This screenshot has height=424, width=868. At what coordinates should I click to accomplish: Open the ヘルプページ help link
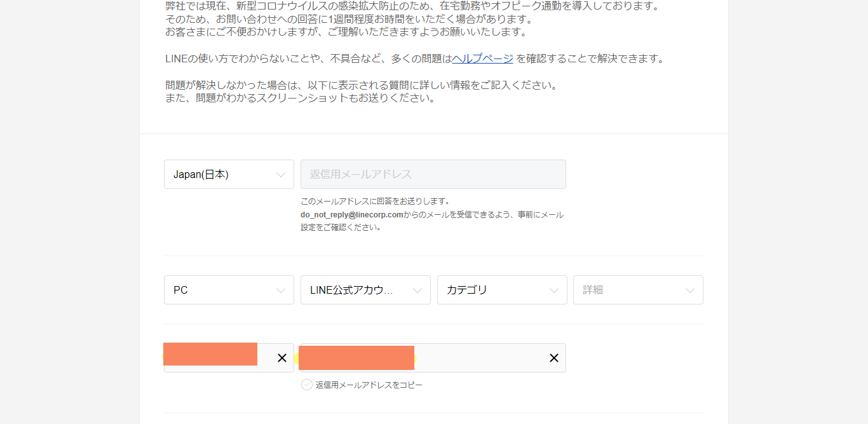[482, 58]
